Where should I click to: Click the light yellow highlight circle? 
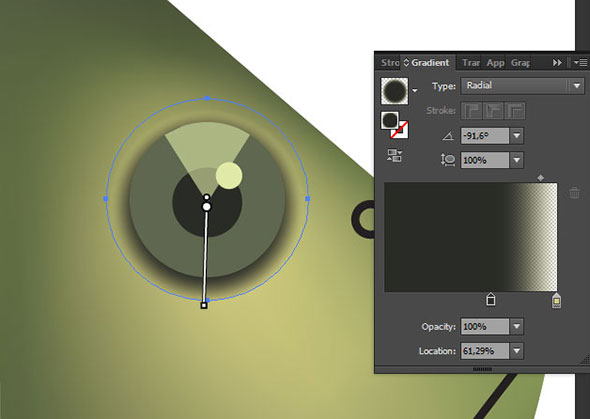coord(229,175)
